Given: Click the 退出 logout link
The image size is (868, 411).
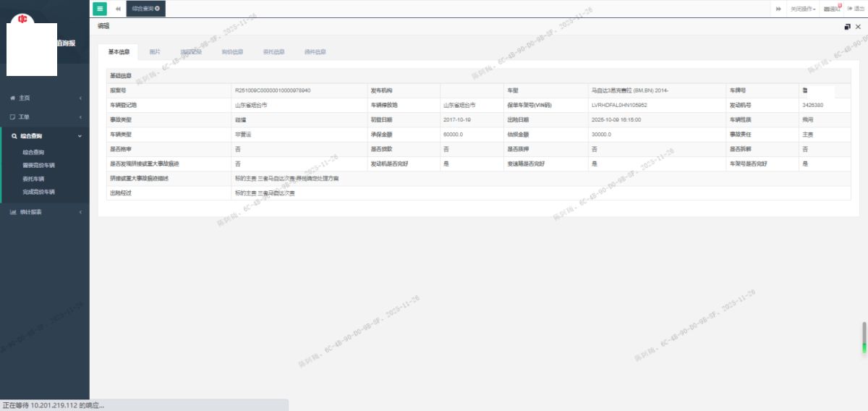Looking at the screenshot, I should click(856, 9).
